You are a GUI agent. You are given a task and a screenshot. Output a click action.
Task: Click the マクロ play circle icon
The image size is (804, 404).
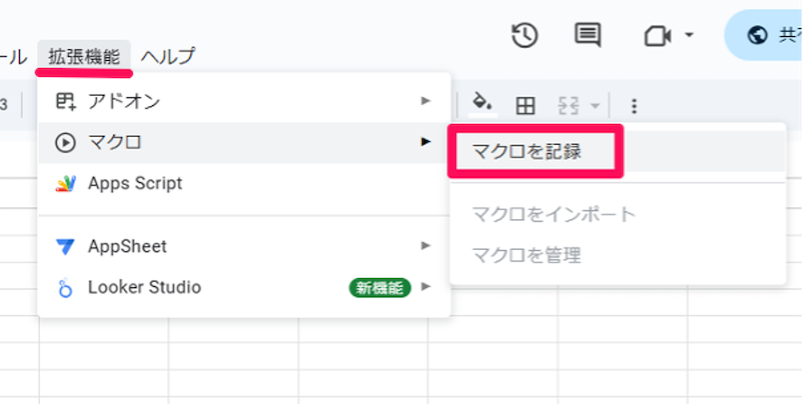pyautogui.click(x=65, y=143)
